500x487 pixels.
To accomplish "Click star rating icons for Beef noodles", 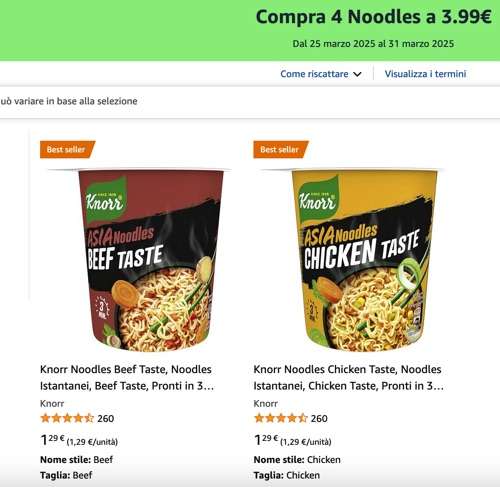I will click(x=67, y=418).
